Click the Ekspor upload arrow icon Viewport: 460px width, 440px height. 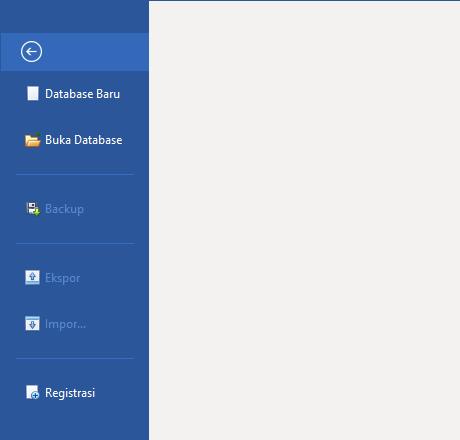32,278
